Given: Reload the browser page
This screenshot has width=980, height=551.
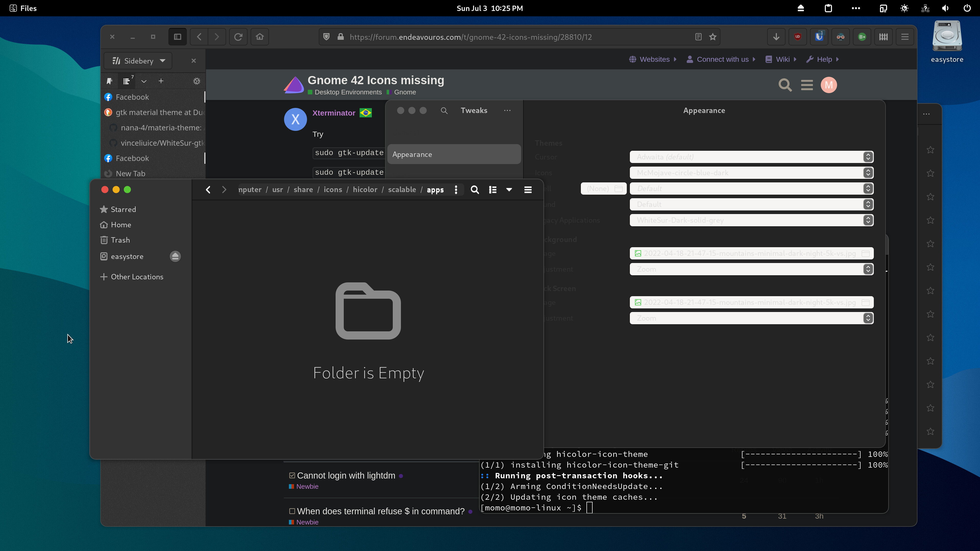Looking at the screenshot, I should point(238,37).
